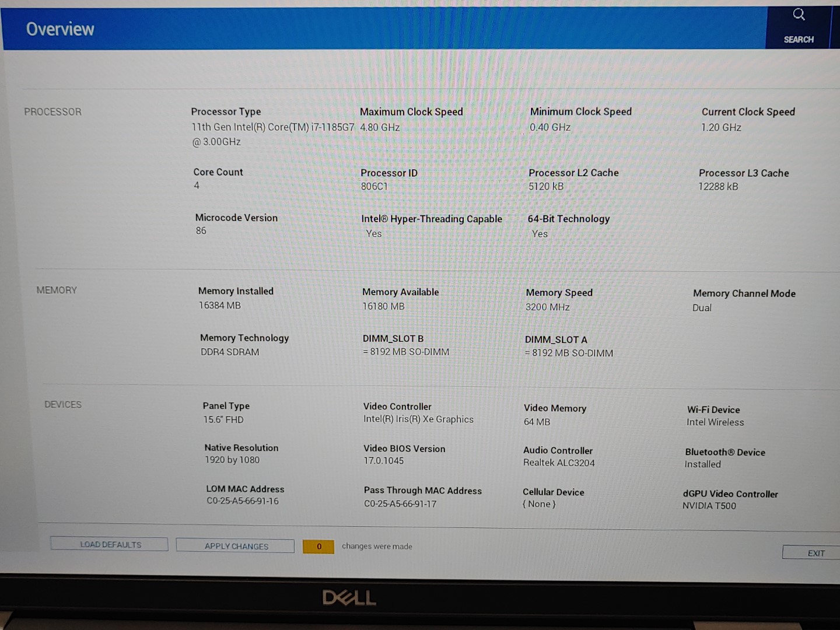
Task: Click the Processor Type value text
Action: tap(272, 128)
